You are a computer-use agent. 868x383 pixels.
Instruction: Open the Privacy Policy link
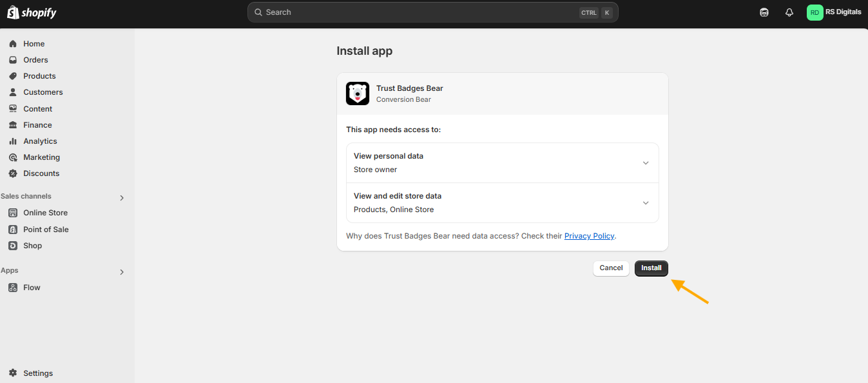(589, 236)
